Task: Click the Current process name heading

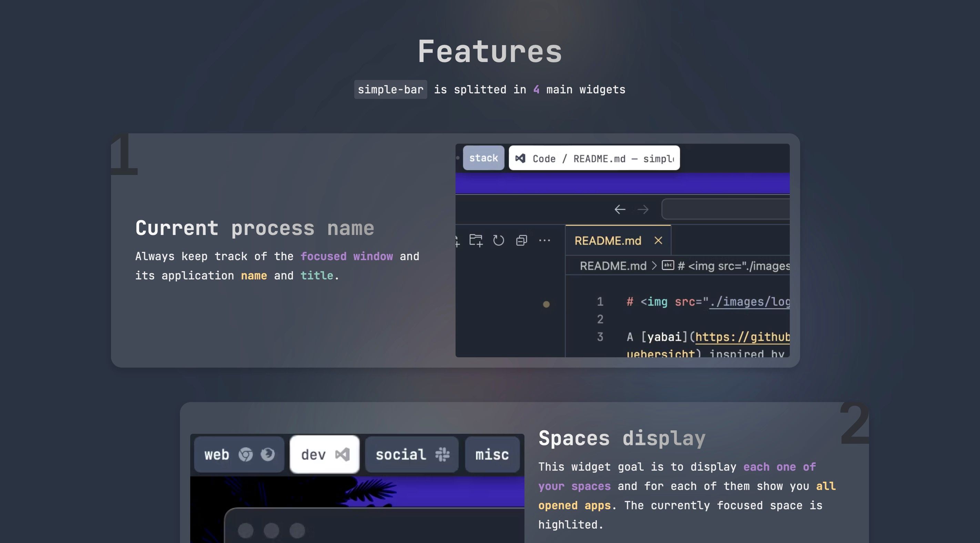Action: pos(255,228)
